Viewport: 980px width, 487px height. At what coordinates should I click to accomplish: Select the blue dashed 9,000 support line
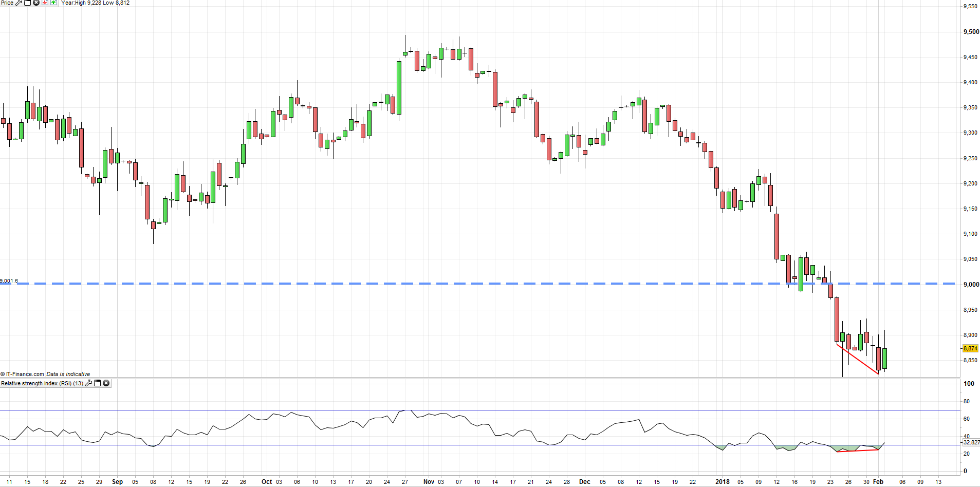pyautogui.click(x=478, y=284)
